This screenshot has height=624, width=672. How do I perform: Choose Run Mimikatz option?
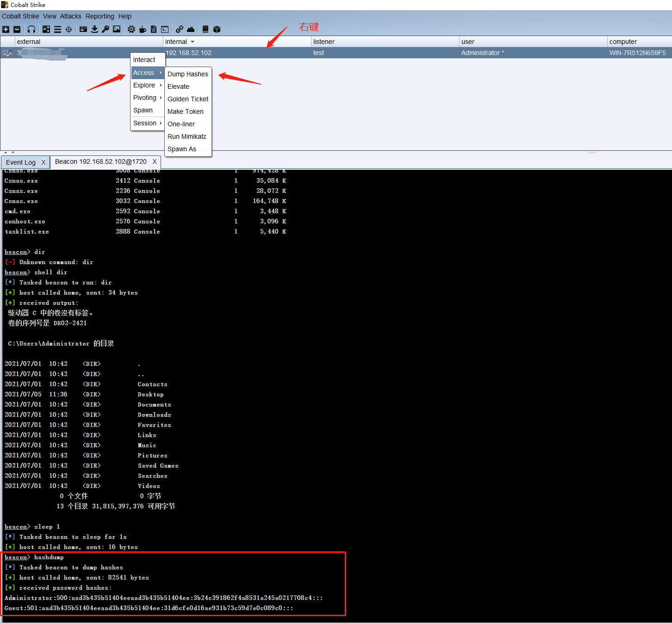coord(188,136)
